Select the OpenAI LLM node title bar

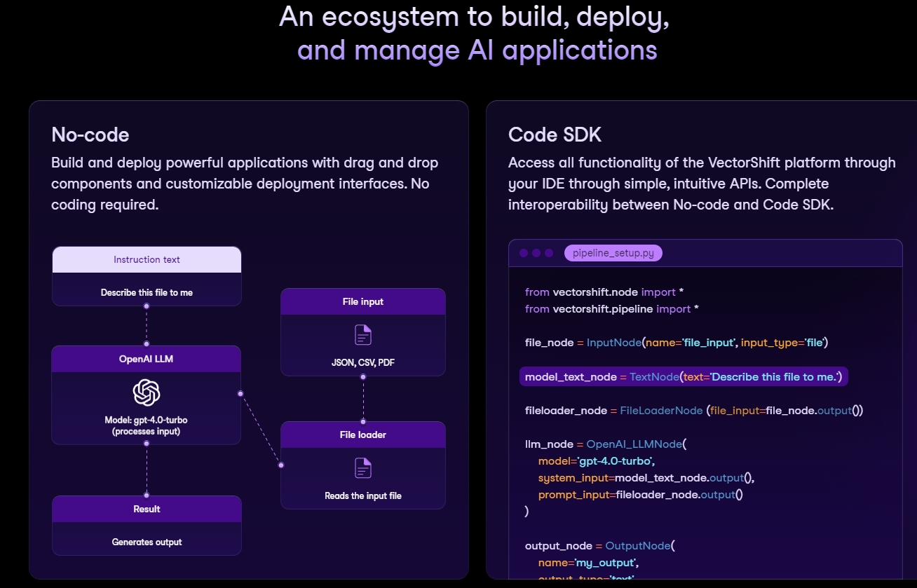tap(147, 359)
